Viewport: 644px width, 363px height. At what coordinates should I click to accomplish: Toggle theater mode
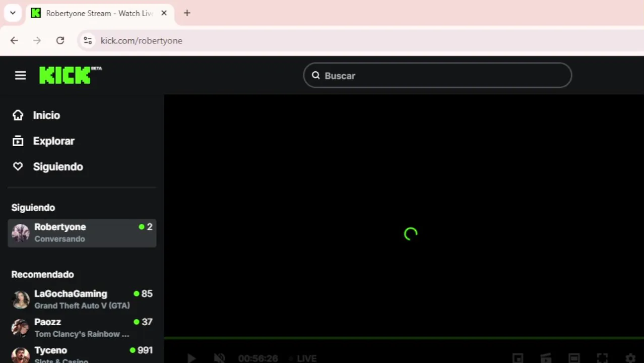pyautogui.click(x=574, y=358)
